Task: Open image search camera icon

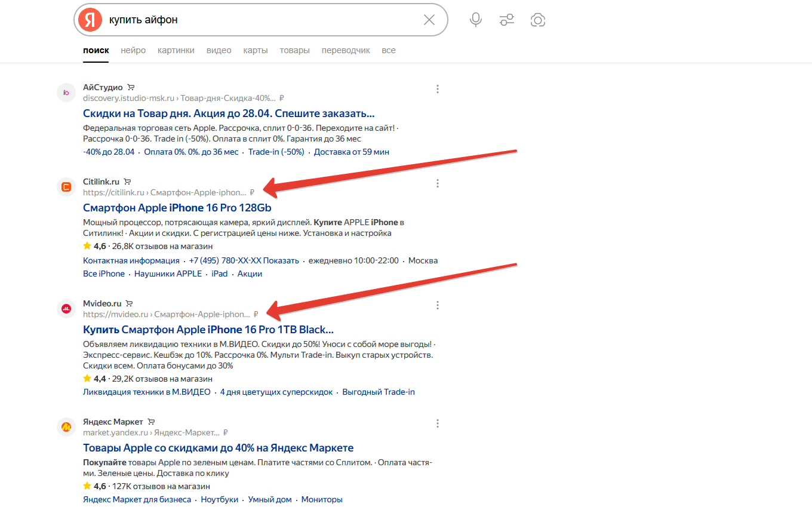Action: (x=538, y=20)
